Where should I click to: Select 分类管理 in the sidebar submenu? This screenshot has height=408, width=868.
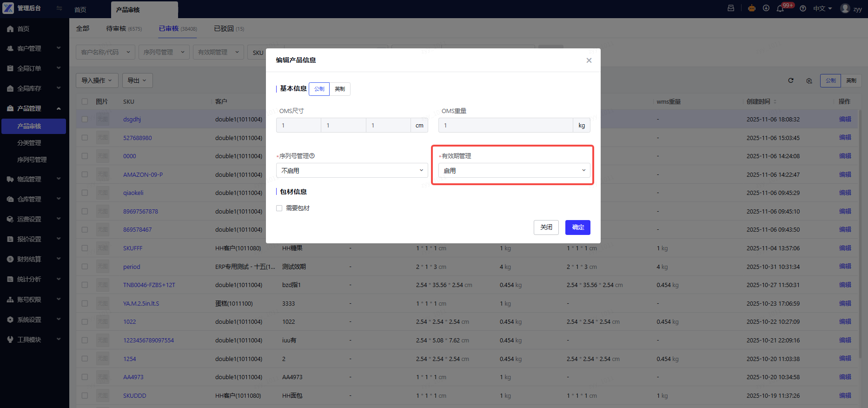pos(29,143)
